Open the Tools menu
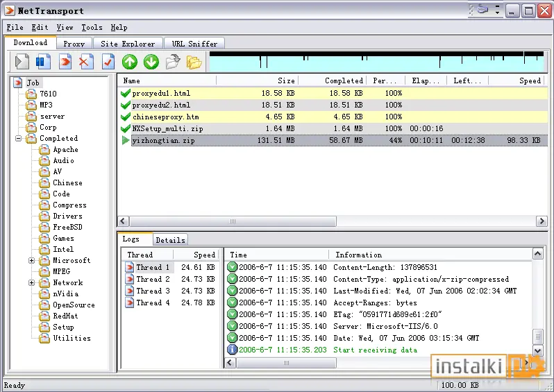 pos(92,27)
